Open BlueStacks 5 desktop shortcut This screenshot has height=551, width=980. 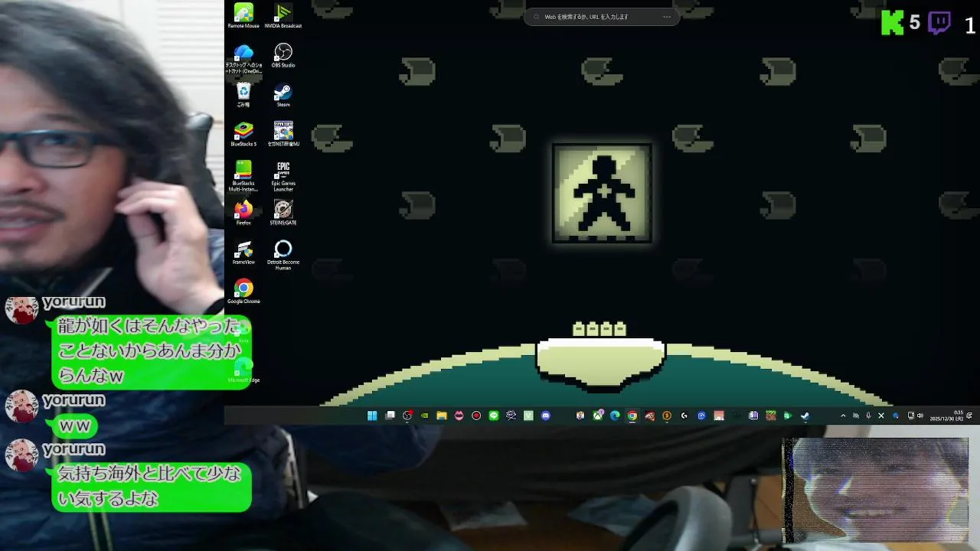(243, 134)
